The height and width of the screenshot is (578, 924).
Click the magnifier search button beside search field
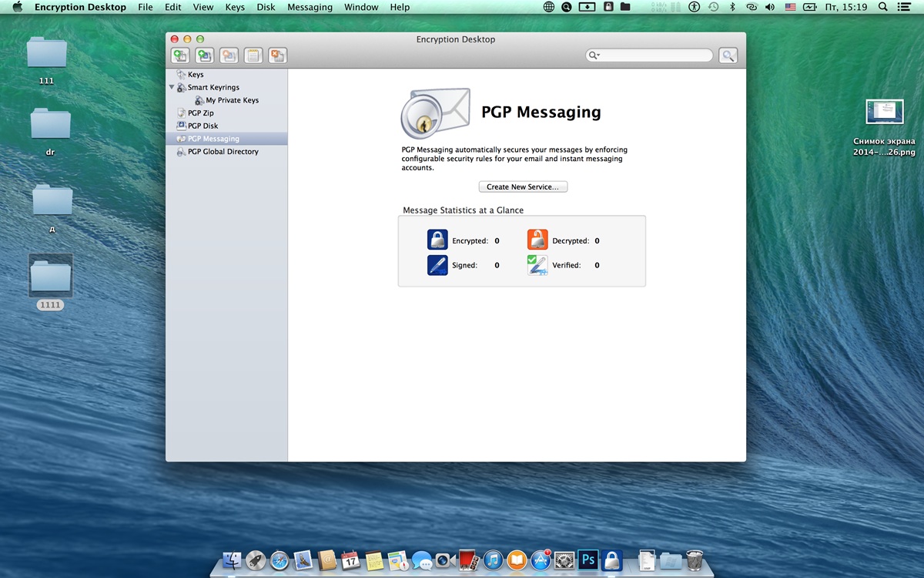(728, 55)
